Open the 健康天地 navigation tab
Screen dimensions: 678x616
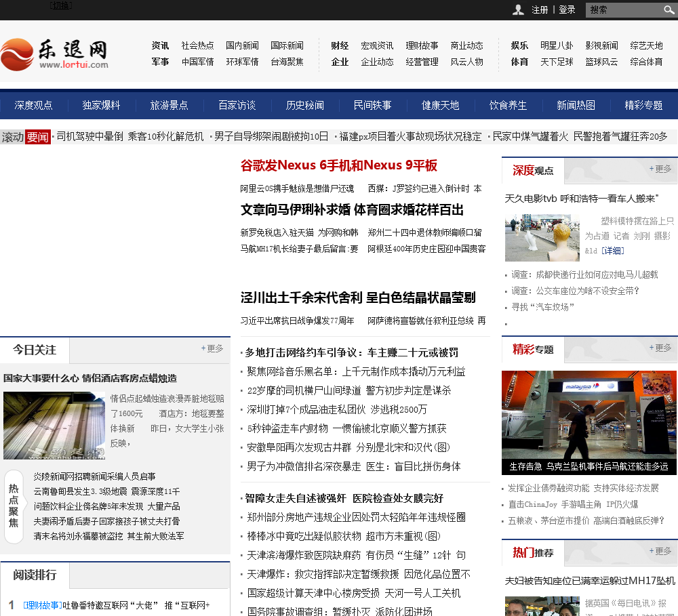click(x=440, y=105)
